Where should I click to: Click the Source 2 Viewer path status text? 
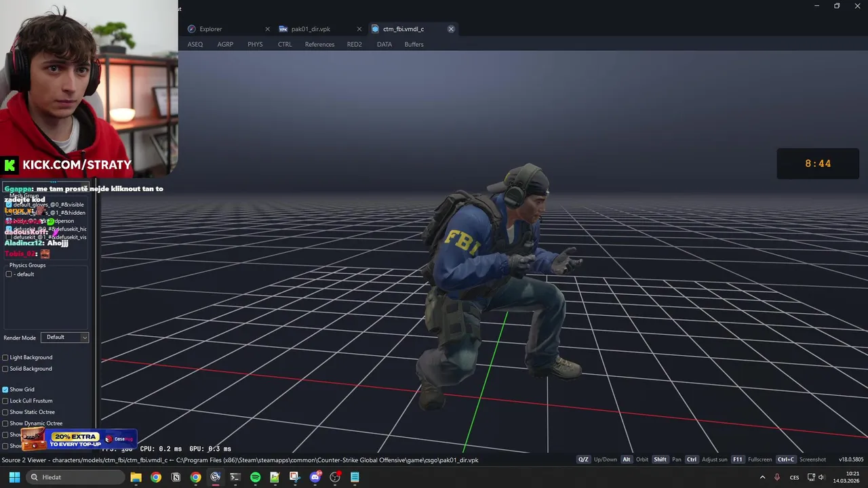240,460
